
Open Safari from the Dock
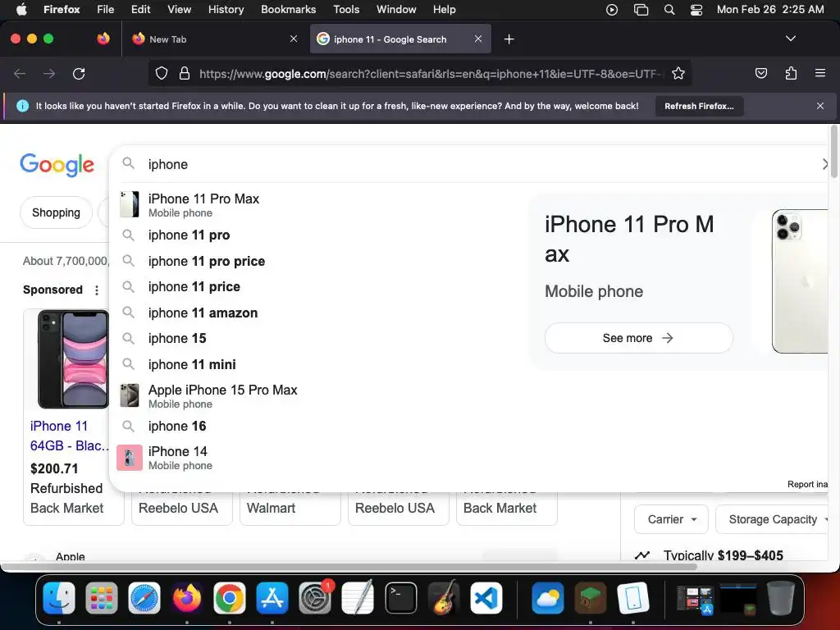(144, 598)
